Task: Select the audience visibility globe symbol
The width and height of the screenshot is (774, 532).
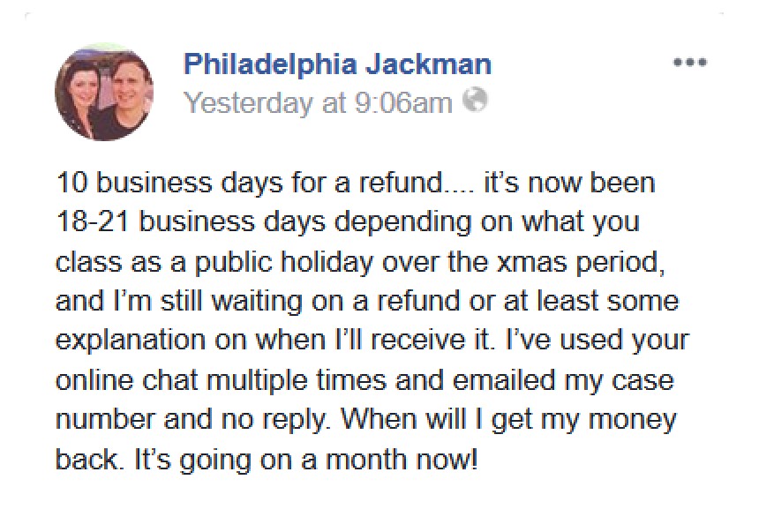Action: (x=477, y=101)
